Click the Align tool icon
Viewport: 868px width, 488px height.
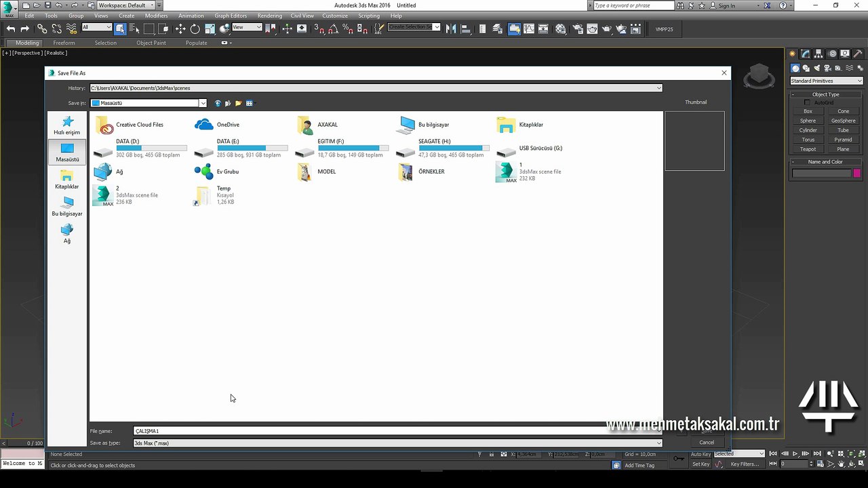(465, 28)
